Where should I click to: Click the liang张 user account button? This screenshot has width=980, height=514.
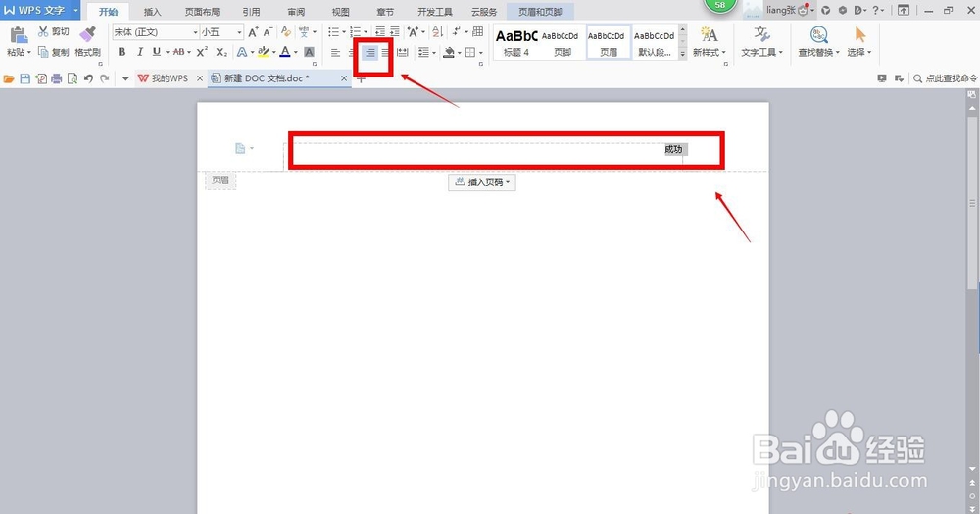pos(781,10)
